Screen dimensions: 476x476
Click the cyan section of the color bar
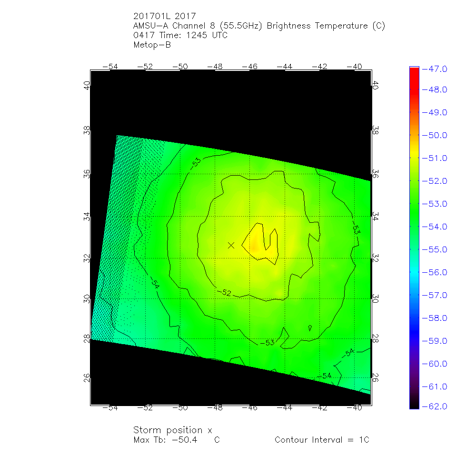click(414, 272)
